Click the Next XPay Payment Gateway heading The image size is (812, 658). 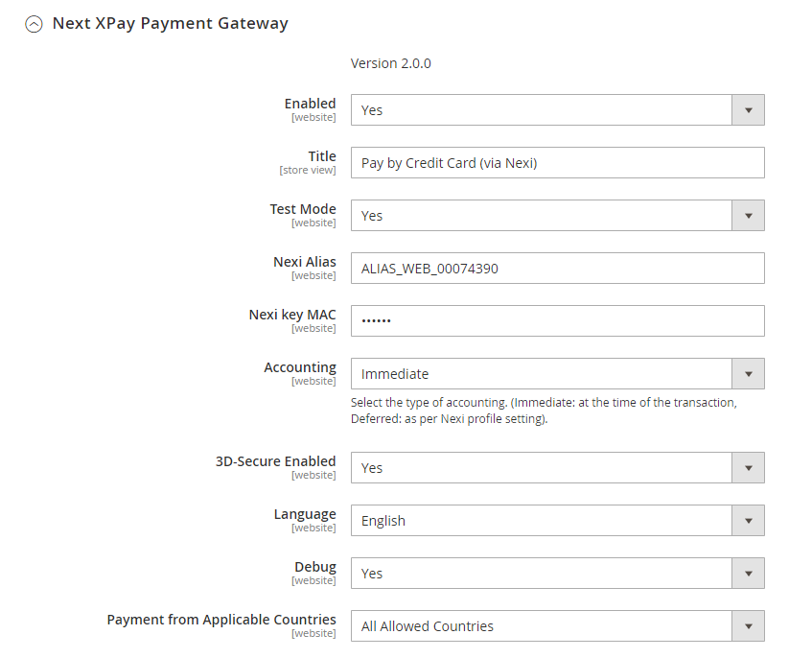[170, 23]
